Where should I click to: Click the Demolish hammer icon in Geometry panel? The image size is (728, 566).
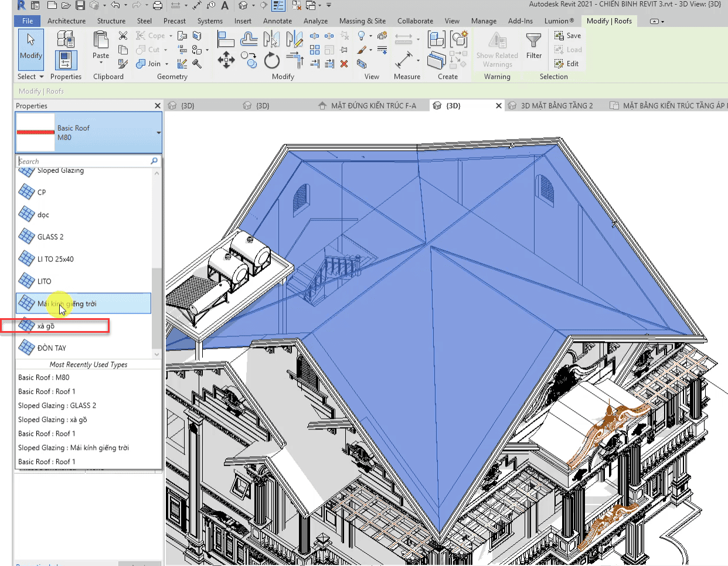coord(197,63)
